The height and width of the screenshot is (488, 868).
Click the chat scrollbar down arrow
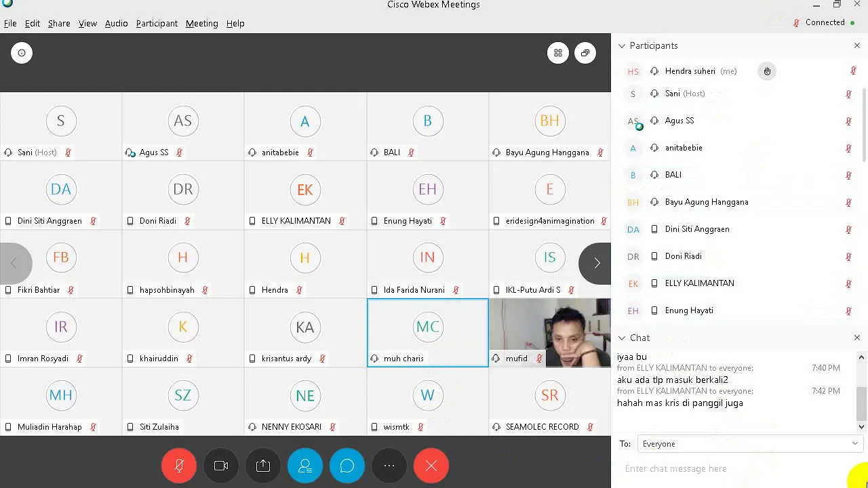tap(861, 427)
